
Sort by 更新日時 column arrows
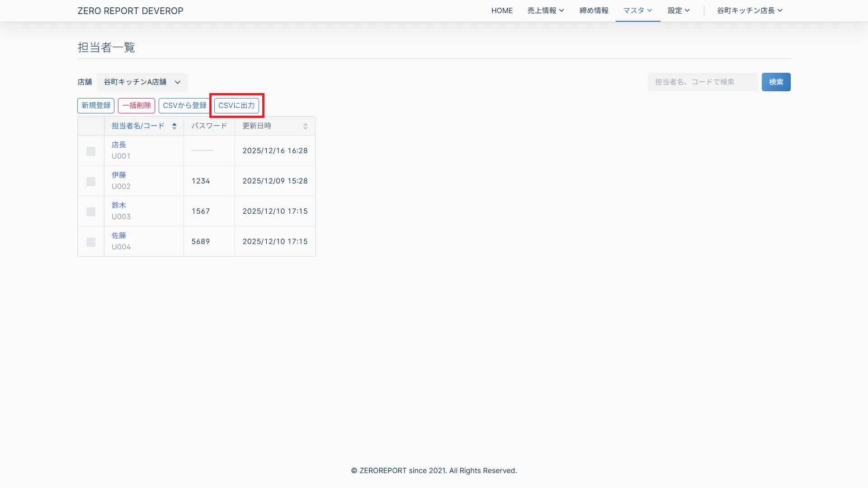(x=305, y=126)
